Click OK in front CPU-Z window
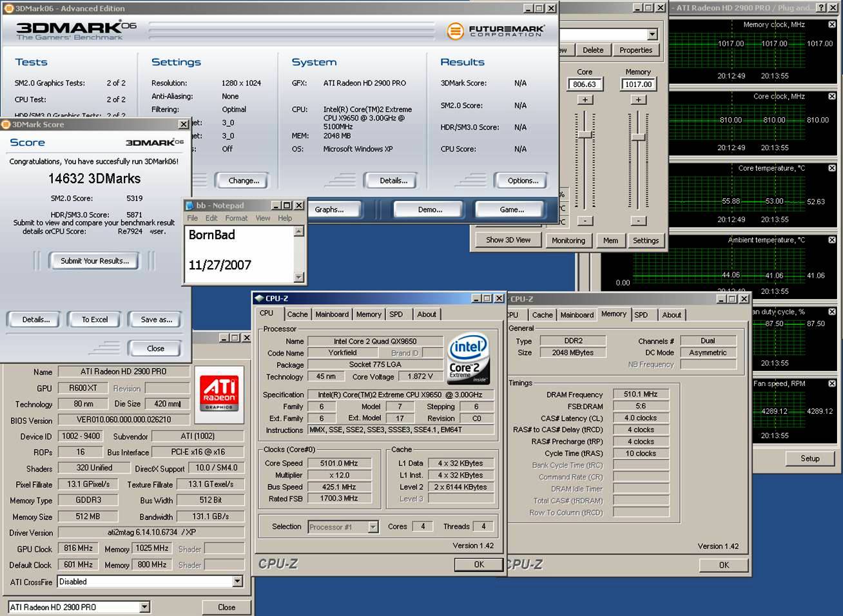The image size is (843, 616). 479,564
